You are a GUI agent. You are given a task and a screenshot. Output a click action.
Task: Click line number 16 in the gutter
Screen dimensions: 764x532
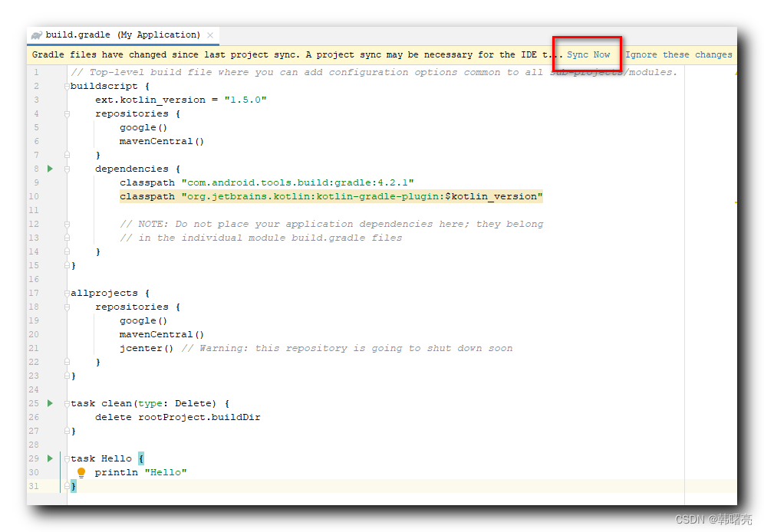(34, 279)
